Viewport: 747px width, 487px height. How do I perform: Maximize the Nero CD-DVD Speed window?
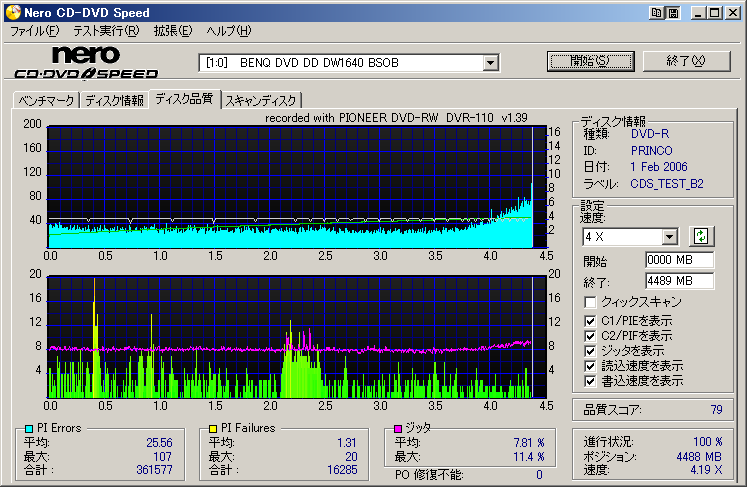pos(715,13)
